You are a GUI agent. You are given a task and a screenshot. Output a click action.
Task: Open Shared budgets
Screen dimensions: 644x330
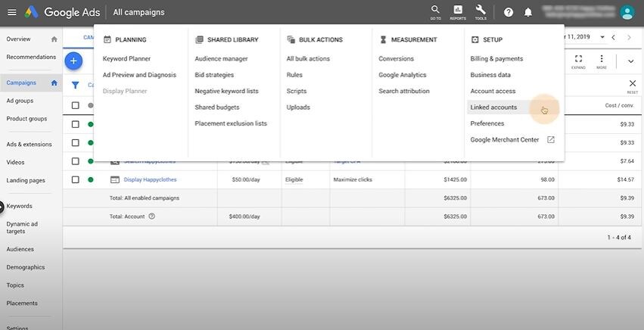pyautogui.click(x=217, y=107)
